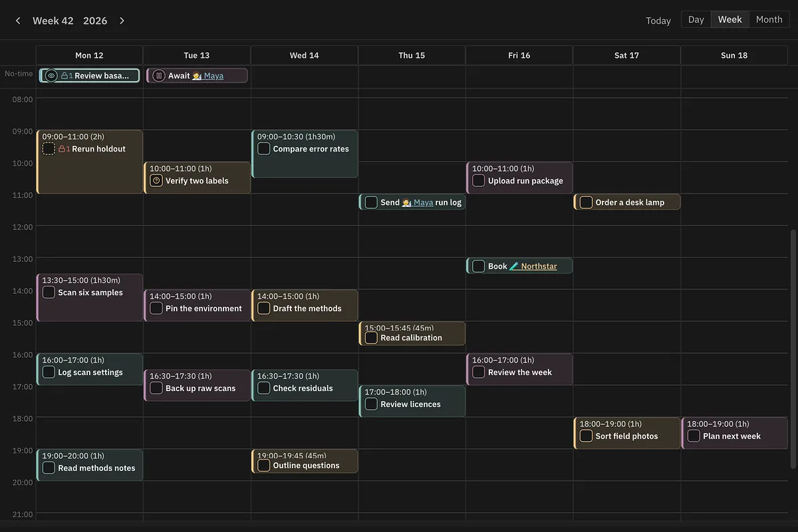Switch to Month view
The height and width of the screenshot is (532, 798).
click(x=769, y=20)
